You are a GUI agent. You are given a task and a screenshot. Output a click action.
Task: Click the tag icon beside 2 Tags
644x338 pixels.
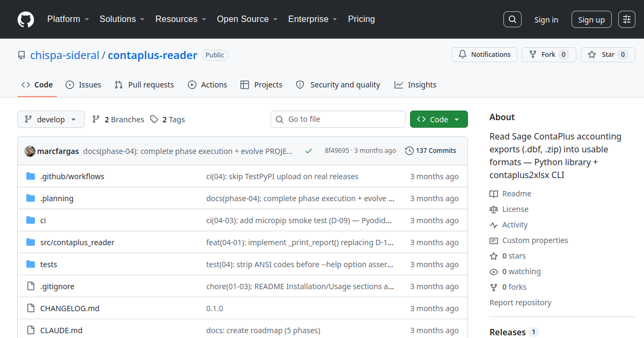[x=154, y=119]
